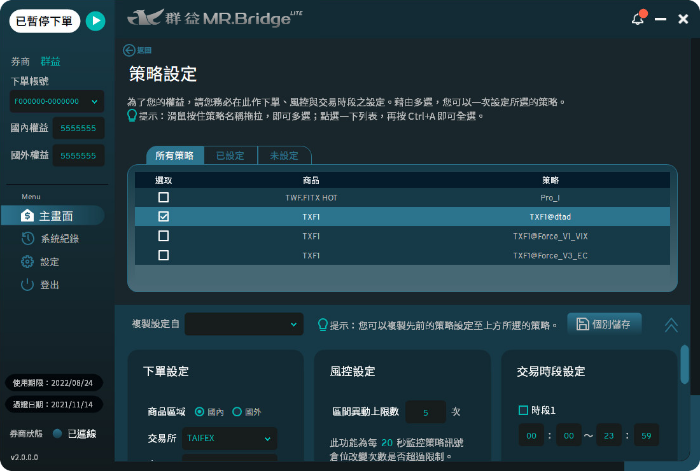The height and width of the screenshot is (471, 700).
Task: Enable the 時段1 checkbox
Action: [523, 410]
